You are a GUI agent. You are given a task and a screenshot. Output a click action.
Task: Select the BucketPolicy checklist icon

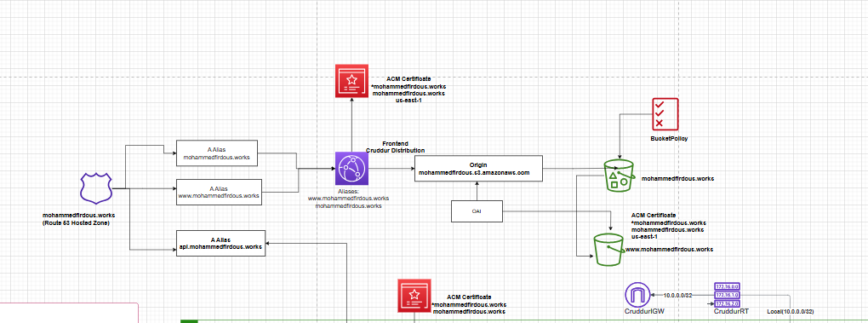coord(665,114)
